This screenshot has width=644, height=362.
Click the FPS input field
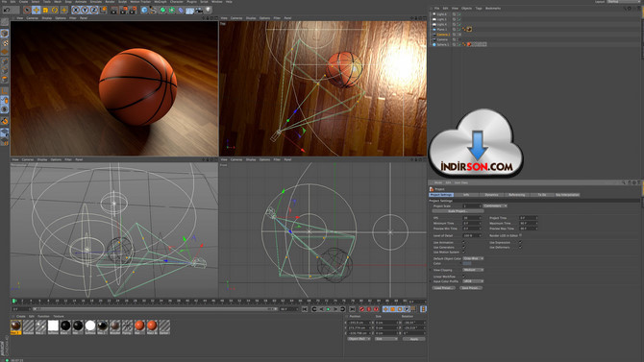pos(472,218)
